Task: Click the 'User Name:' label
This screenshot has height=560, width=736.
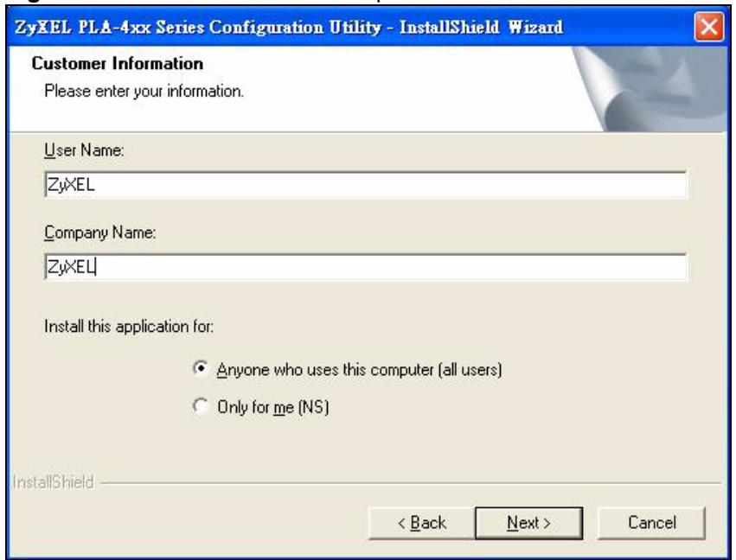Action: coord(84,150)
